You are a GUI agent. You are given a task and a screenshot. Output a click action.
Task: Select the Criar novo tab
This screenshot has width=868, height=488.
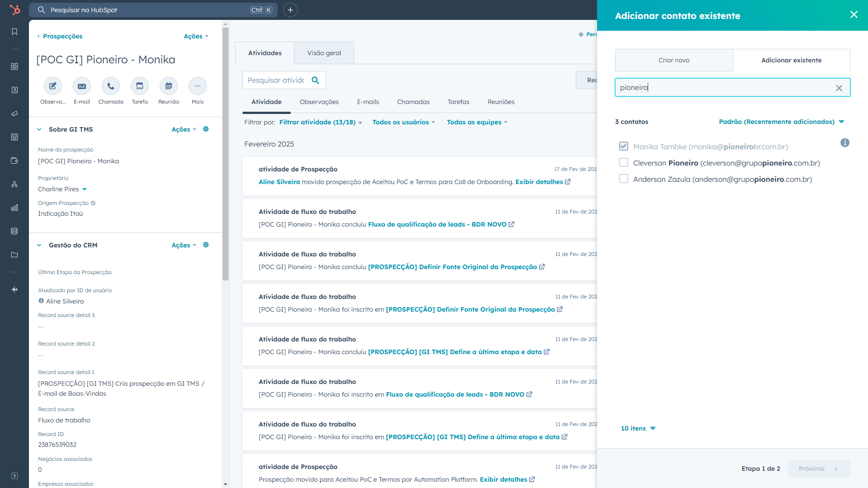pyautogui.click(x=674, y=60)
